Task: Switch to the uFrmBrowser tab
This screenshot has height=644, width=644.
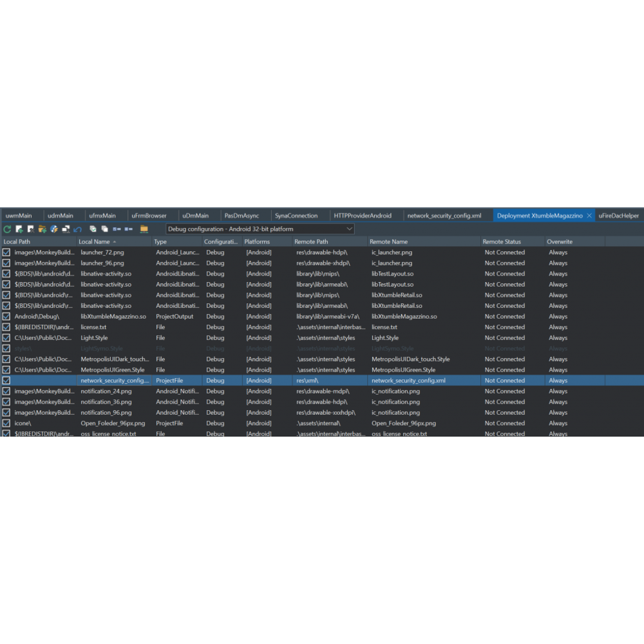Action: click(149, 216)
